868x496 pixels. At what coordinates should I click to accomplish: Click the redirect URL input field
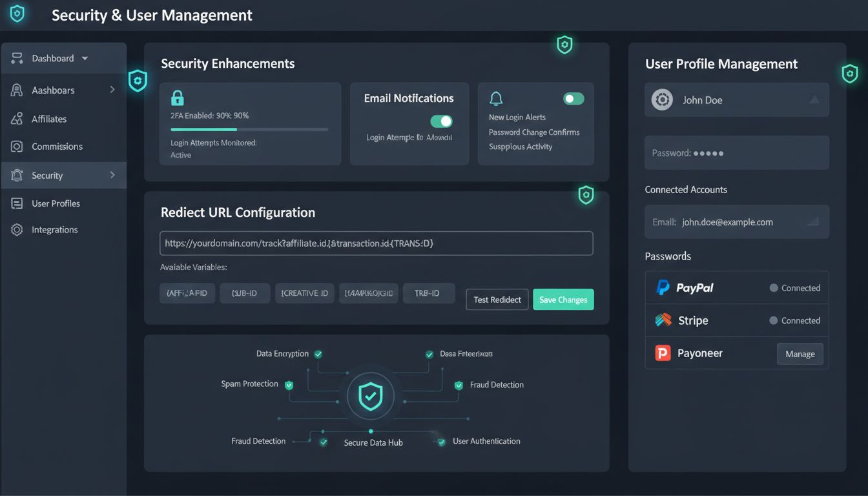click(377, 243)
